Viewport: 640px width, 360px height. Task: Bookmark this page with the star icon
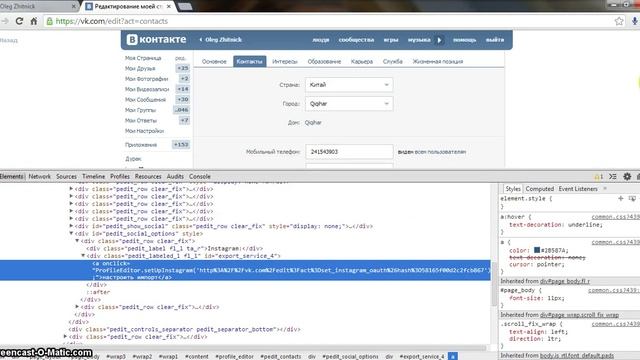(619, 21)
